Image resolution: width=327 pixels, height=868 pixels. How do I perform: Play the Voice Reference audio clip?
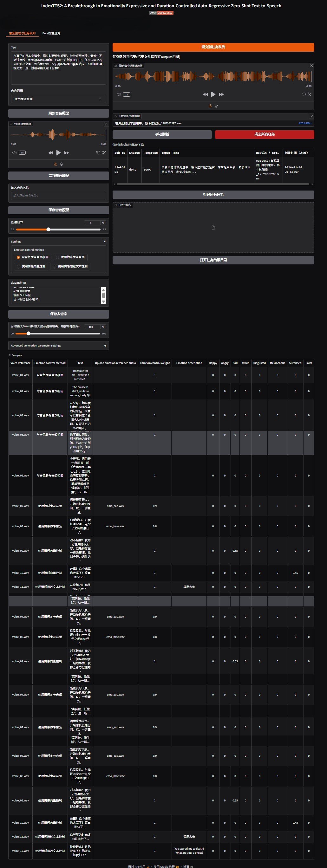click(x=58, y=152)
